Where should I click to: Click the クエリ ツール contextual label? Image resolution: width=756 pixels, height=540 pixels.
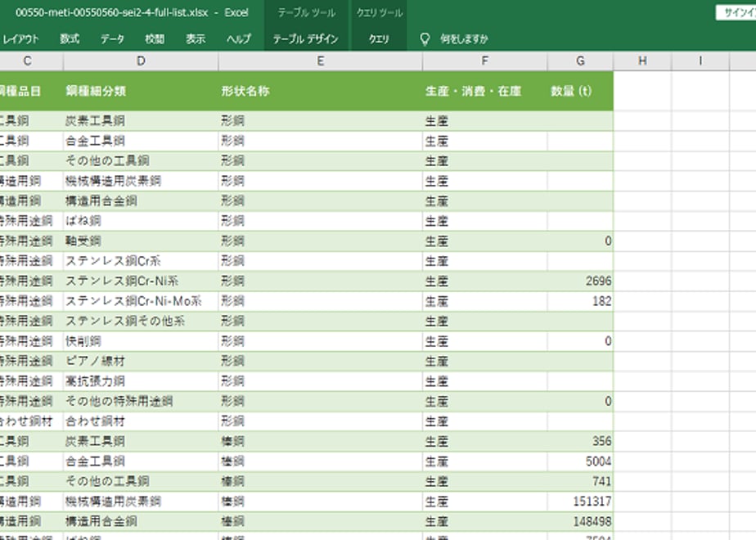pos(379,13)
